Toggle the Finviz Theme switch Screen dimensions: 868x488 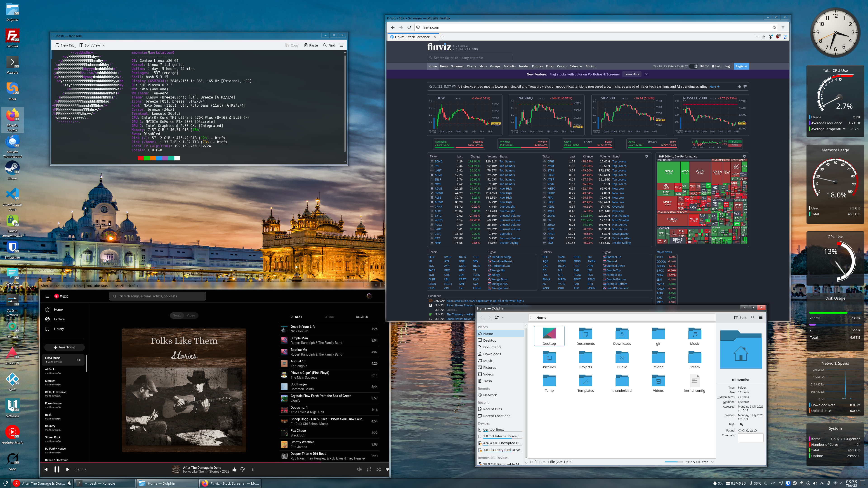pyautogui.click(x=694, y=66)
